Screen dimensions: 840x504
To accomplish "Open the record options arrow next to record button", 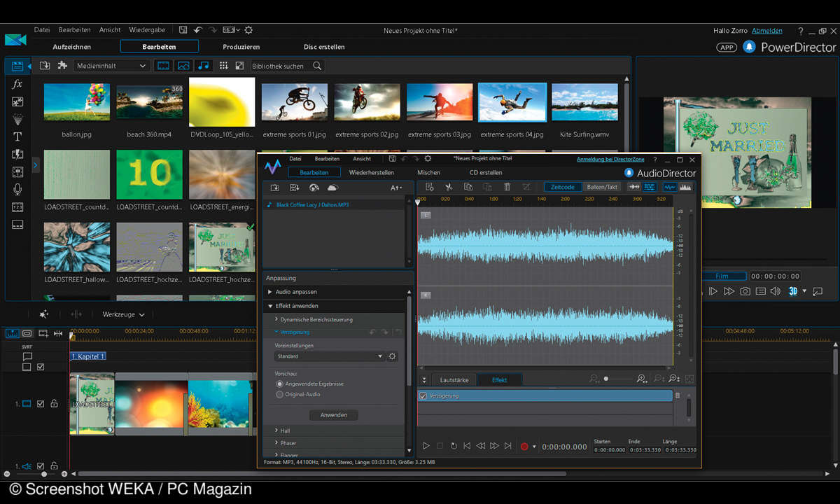I will tap(534, 447).
